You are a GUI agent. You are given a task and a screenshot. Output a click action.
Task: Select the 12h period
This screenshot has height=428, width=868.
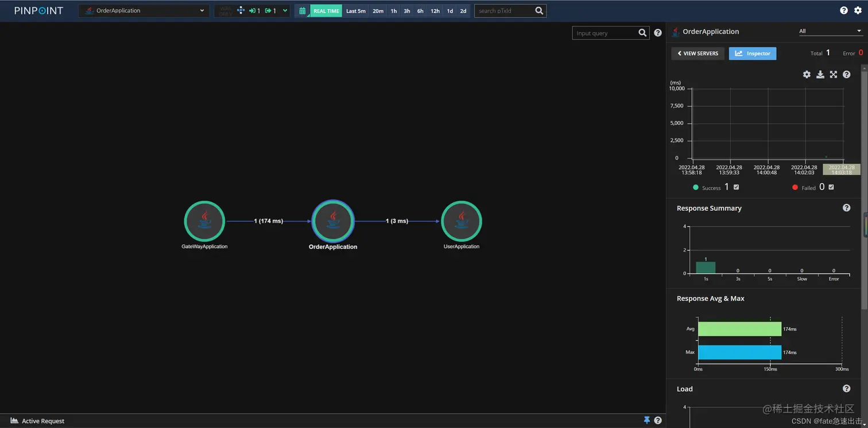tap(435, 10)
